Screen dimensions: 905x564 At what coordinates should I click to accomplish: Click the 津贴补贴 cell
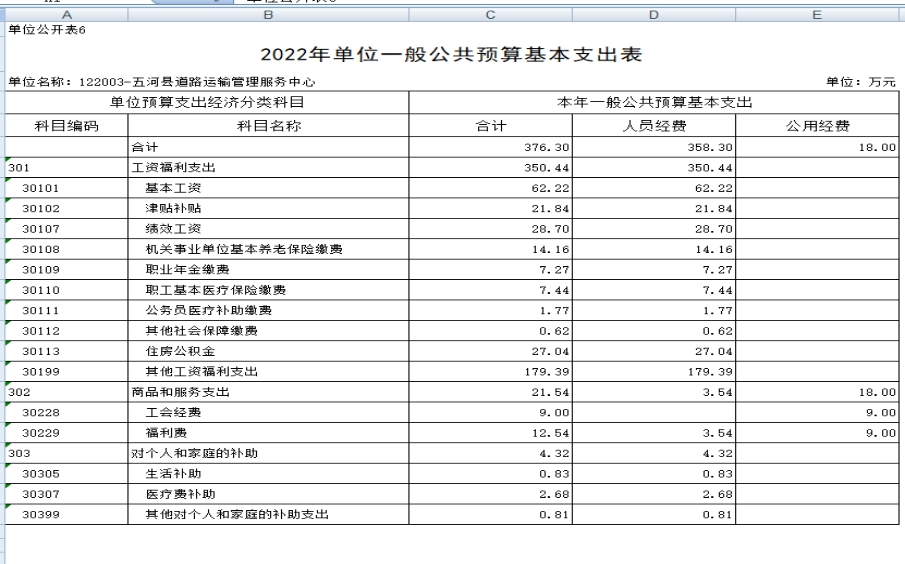click(268, 208)
